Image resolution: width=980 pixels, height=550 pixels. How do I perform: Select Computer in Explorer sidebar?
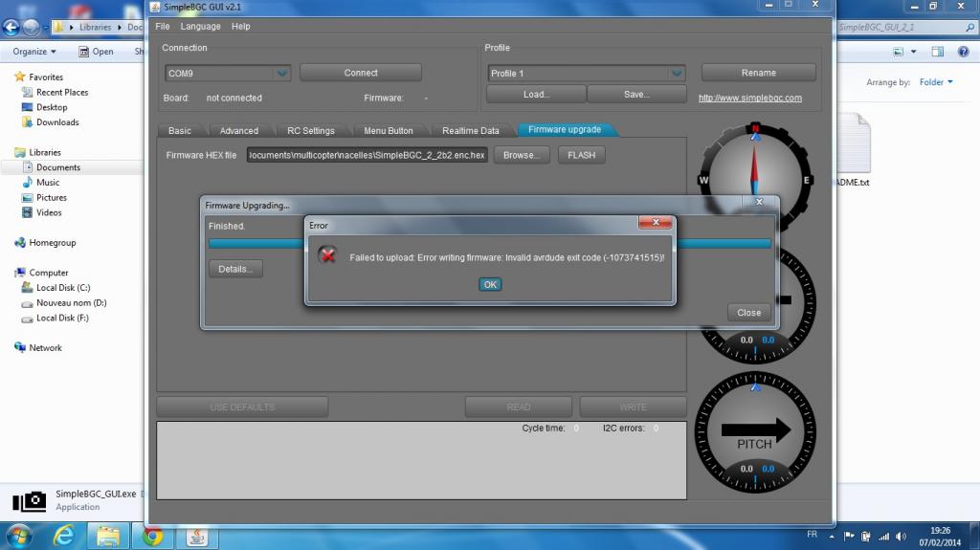pyautogui.click(x=41, y=272)
